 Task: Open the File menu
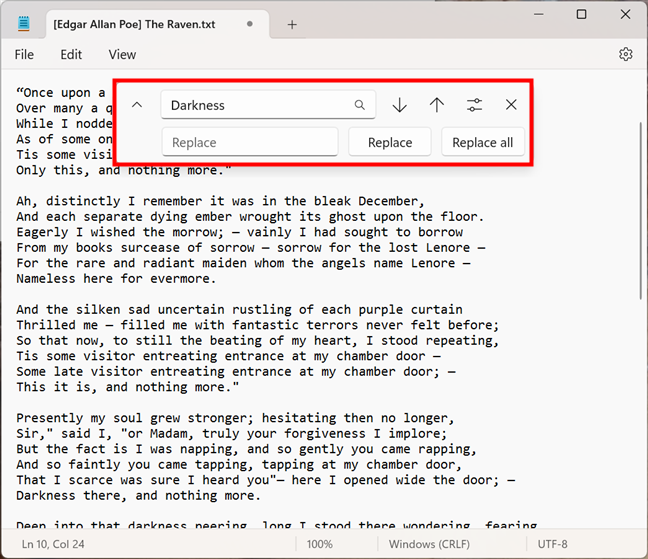point(24,55)
